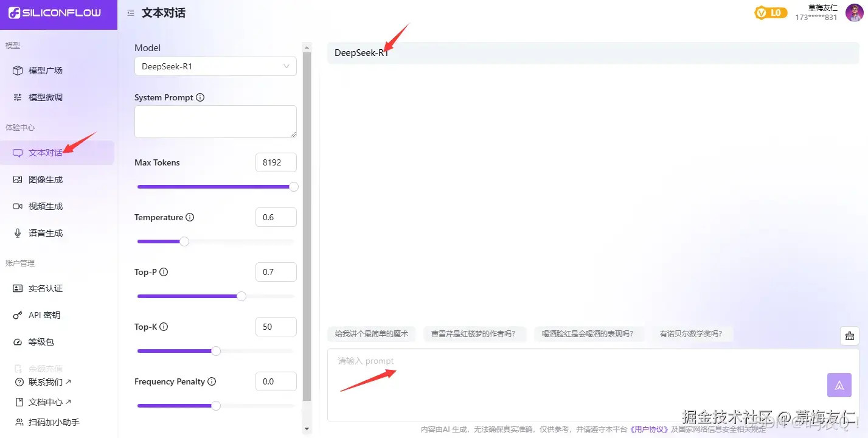This screenshot has width=868, height=438.
Task: Choose suggestion 有诺贝尔数学奖吗?
Action: [691, 333]
